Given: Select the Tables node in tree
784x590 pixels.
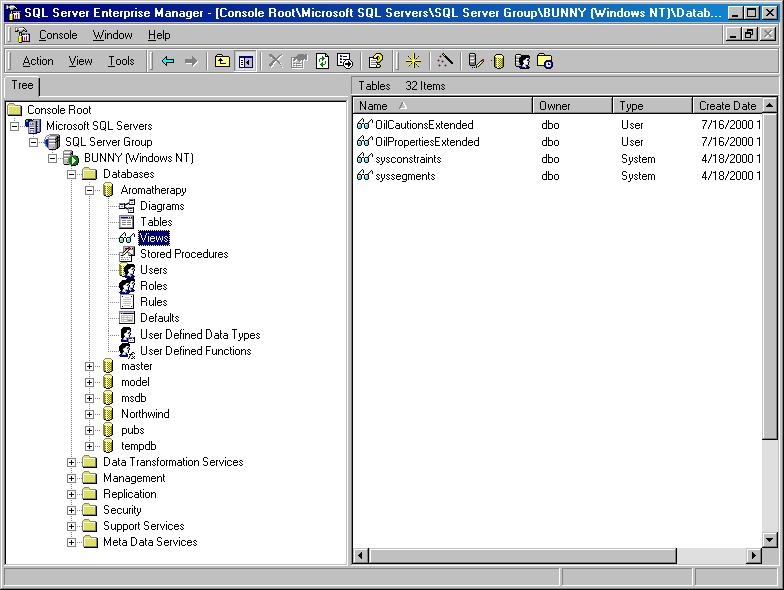Looking at the screenshot, I should (156, 222).
